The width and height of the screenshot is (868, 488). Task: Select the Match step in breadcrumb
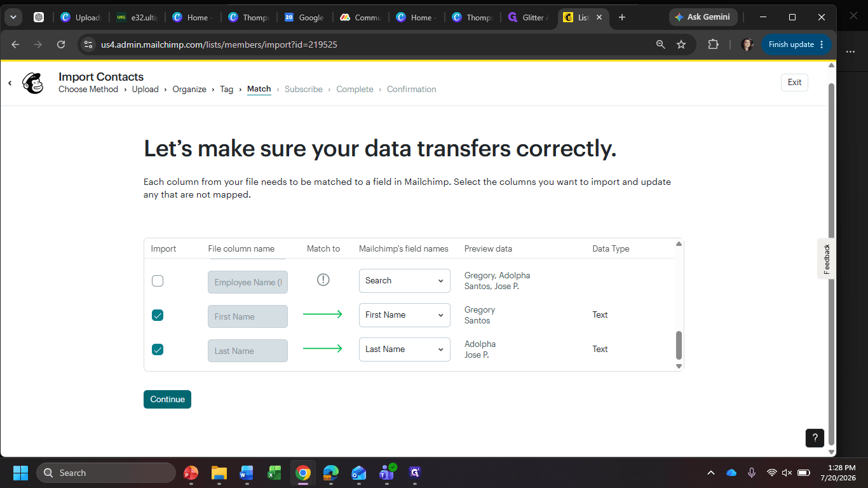pyautogui.click(x=259, y=89)
